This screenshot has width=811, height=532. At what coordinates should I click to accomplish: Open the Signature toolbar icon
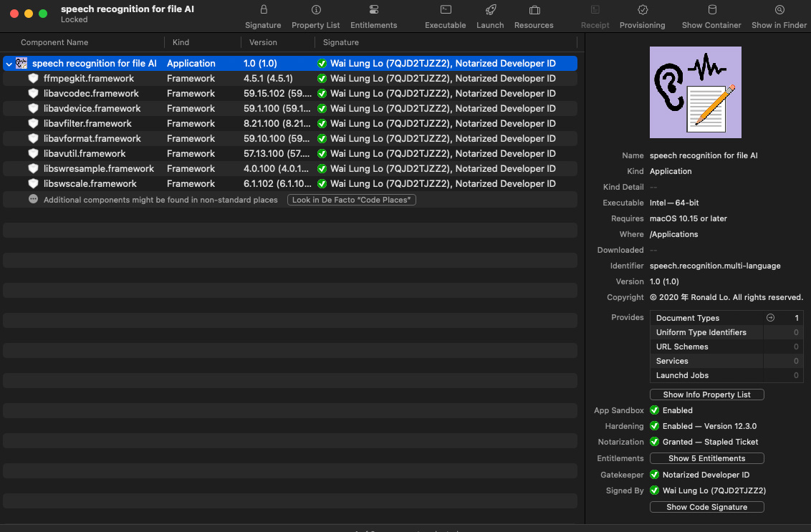tap(263, 10)
